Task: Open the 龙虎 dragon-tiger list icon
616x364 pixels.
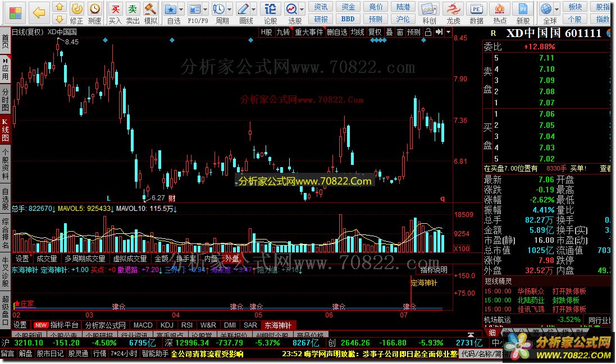Action: click(453, 13)
